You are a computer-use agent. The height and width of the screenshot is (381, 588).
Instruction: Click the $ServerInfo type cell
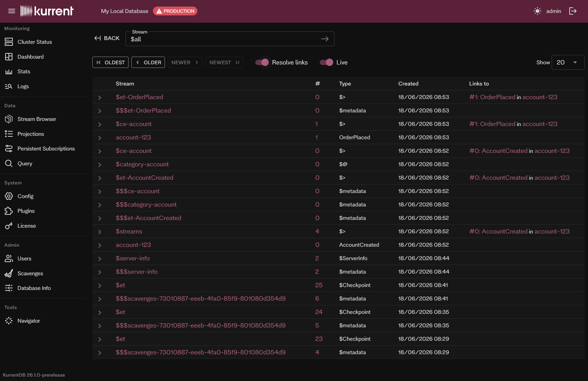coord(353,258)
